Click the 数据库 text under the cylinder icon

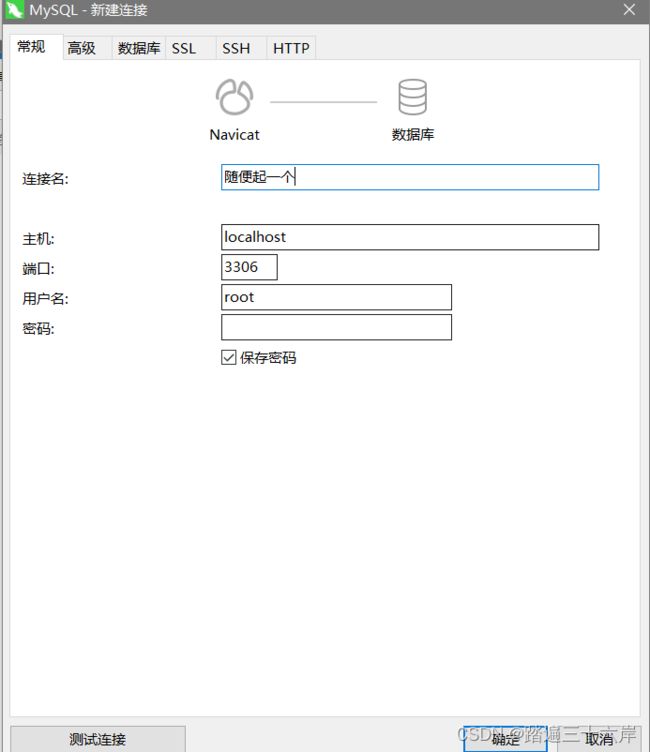point(413,135)
